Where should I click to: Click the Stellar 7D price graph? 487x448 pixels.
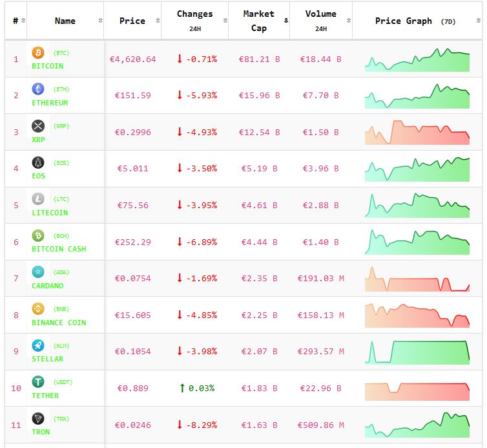coord(417,352)
